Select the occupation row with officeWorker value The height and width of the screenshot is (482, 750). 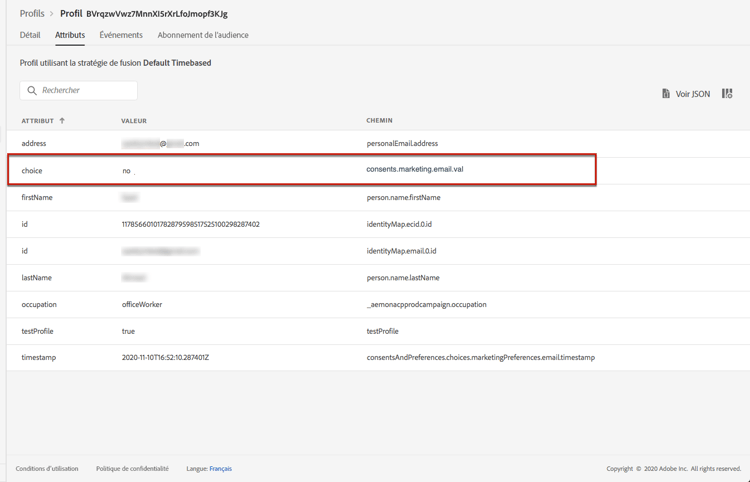pos(300,304)
